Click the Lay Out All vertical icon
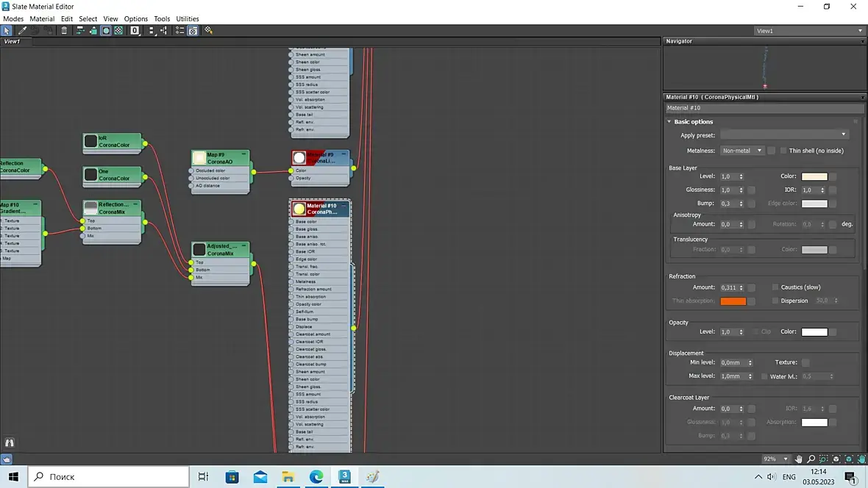868x488 pixels. [151, 31]
